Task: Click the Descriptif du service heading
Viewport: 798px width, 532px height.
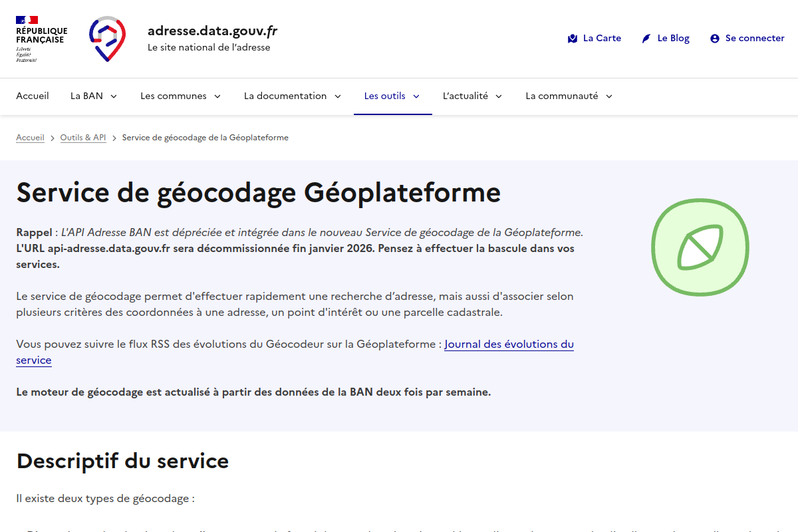Action: pyautogui.click(x=122, y=461)
